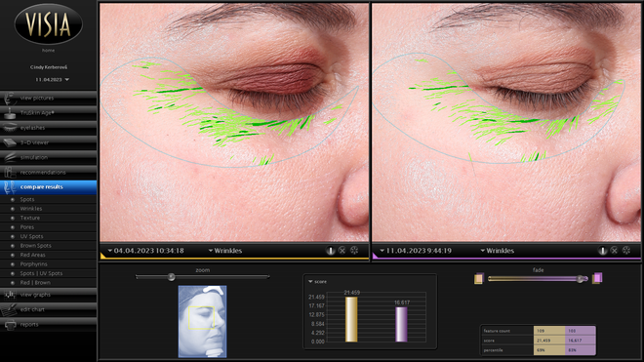The width and height of the screenshot is (644, 362).
Task: Open the left panel Wrinkles dropdown
Action: [225, 251]
